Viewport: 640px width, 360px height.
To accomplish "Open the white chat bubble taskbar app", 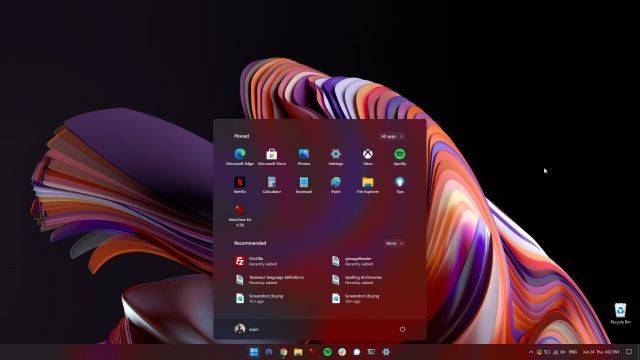I will point(357,352).
